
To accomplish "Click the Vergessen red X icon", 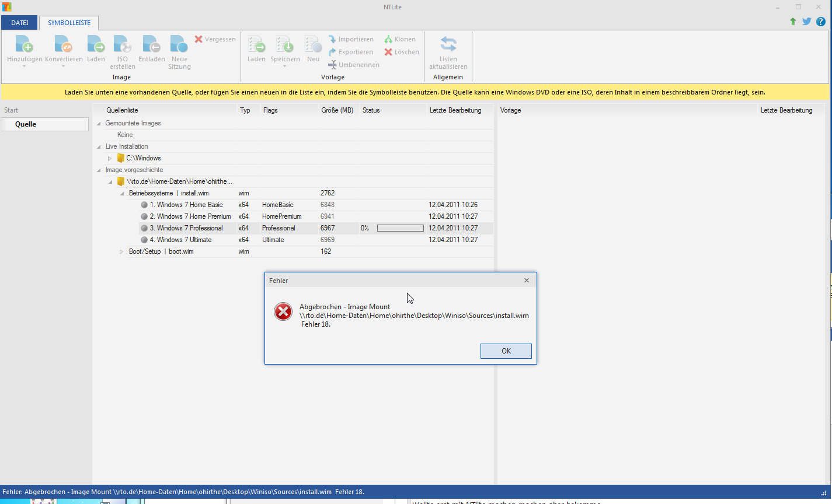I will click(x=199, y=39).
